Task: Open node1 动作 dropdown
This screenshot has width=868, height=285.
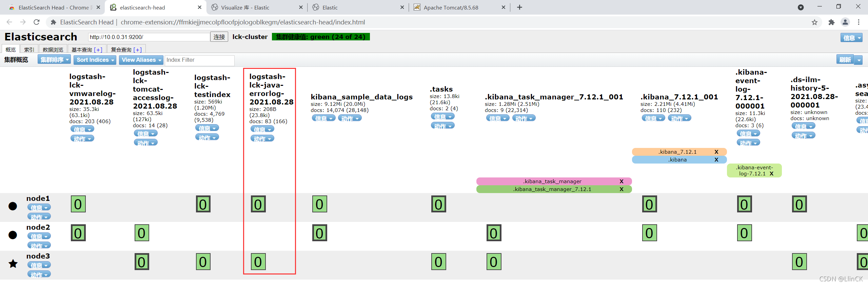Action: coord(39,216)
